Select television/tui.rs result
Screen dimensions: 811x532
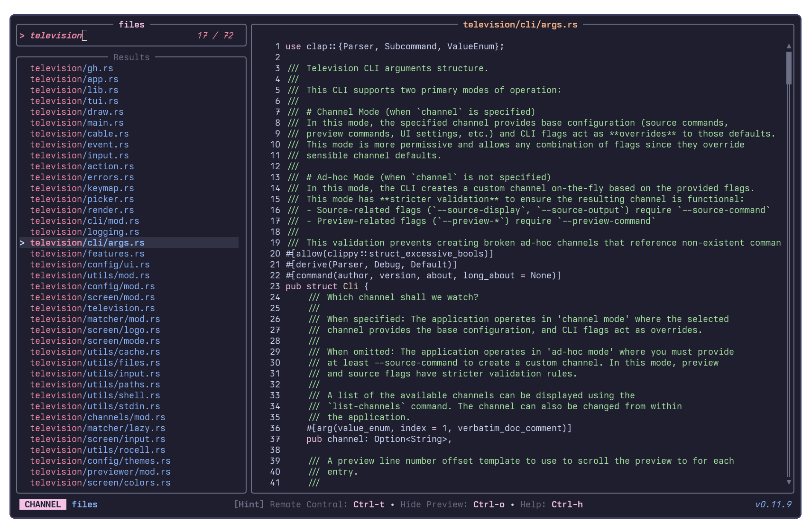pos(74,101)
